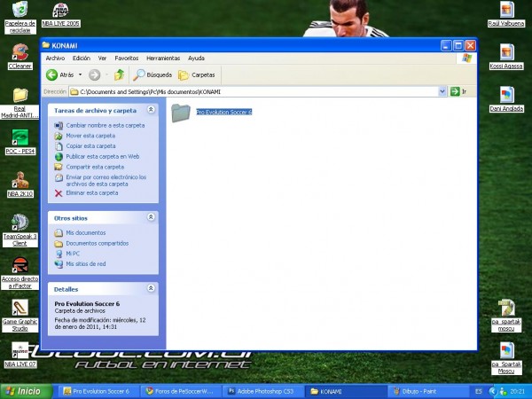Maximize the KONAMI window
The width and height of the screenshot is (532, 399).
click(458, 45)
